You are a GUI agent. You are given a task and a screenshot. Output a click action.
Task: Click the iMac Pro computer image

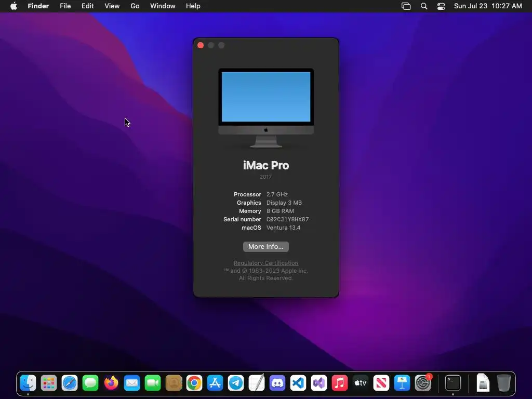click(266, 108)
